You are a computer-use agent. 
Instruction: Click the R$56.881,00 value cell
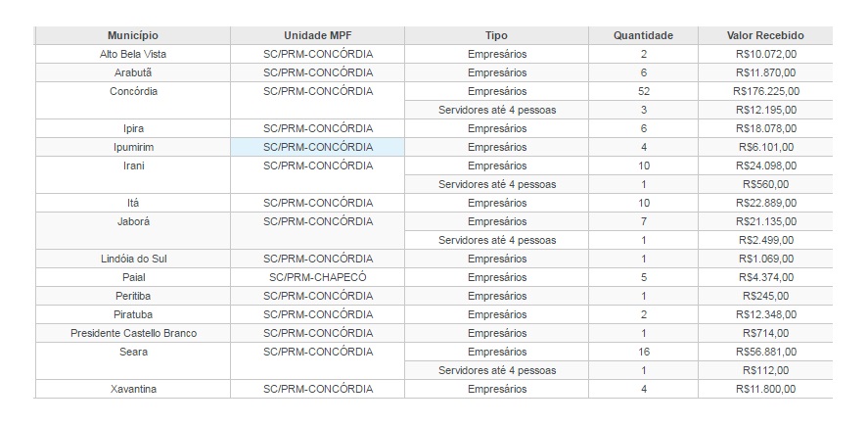click(x=768, y=352)
